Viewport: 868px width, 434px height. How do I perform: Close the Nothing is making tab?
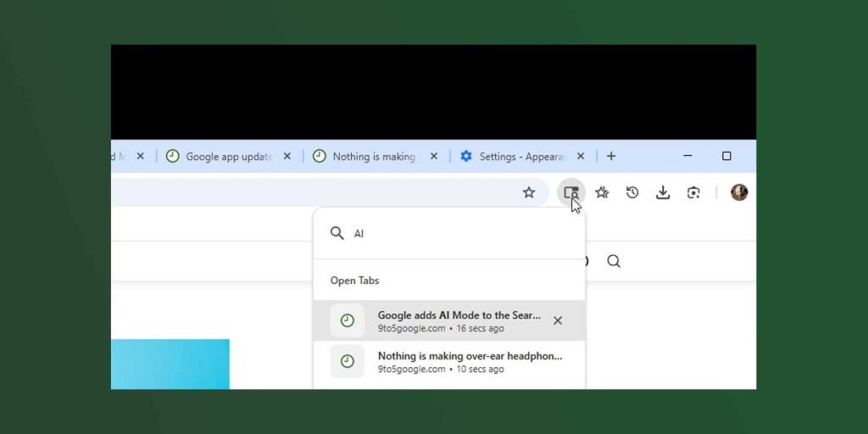coord(434,156)
